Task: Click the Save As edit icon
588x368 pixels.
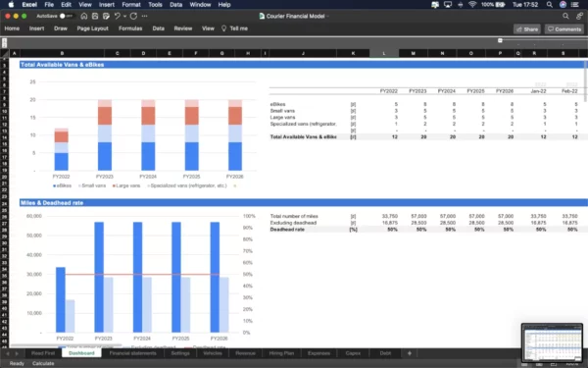Action: [x=106, y=16]
